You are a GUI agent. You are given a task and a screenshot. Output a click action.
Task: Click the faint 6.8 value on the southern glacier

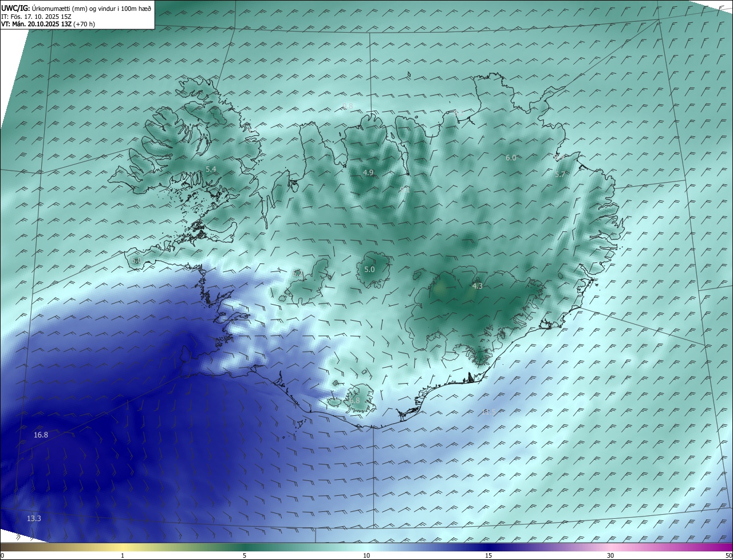coord(354,401)
